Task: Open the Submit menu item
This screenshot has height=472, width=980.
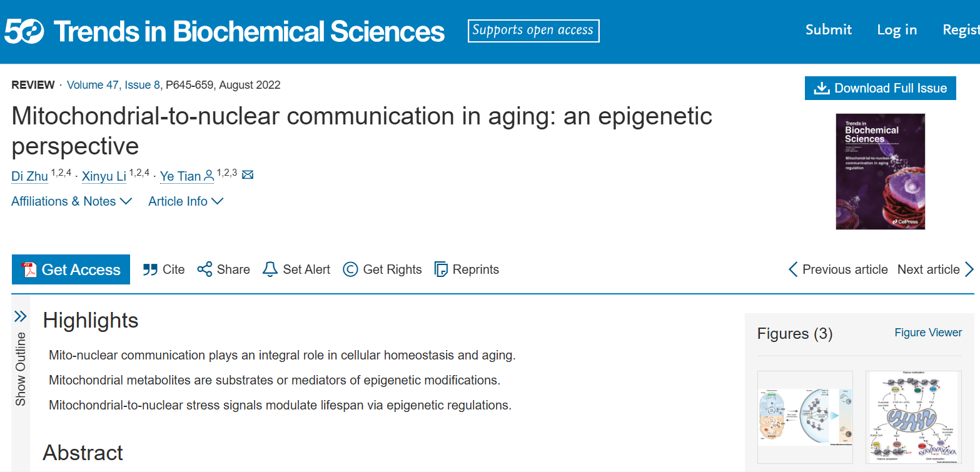Action: [828, 29]
